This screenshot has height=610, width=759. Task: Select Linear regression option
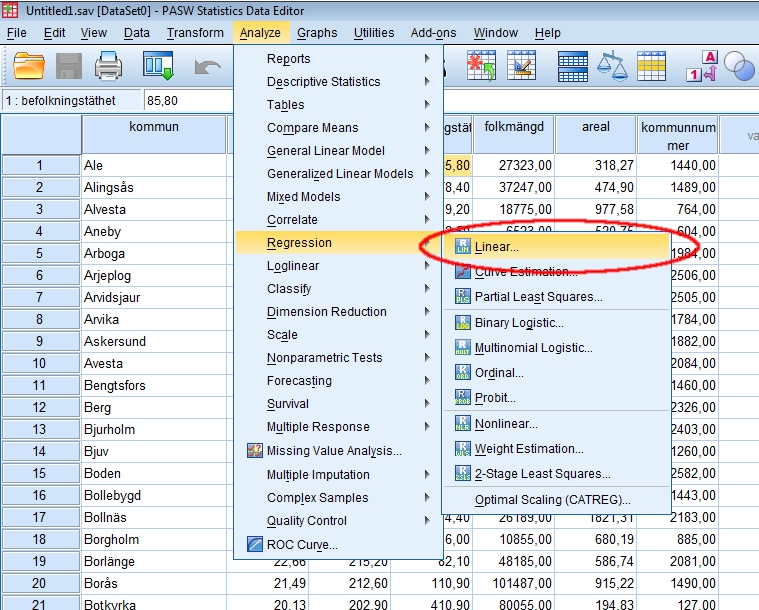(x=496, y=246)
